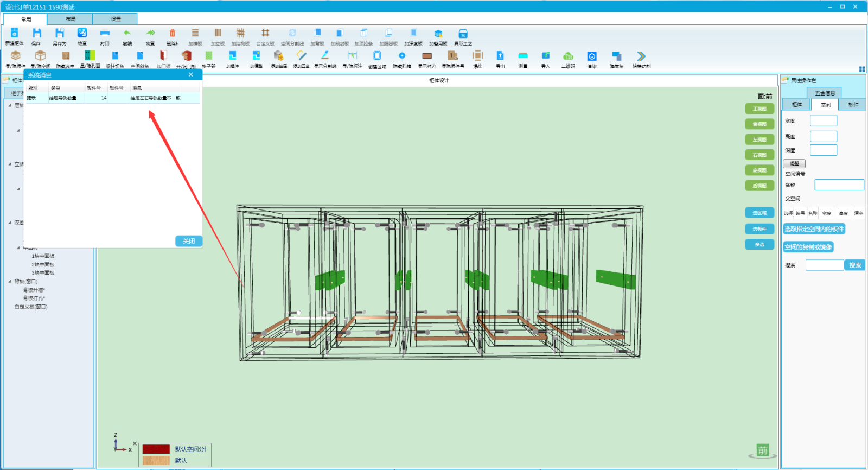Collapse the 背板(窗口) tree node

click(x=10, y=281)
